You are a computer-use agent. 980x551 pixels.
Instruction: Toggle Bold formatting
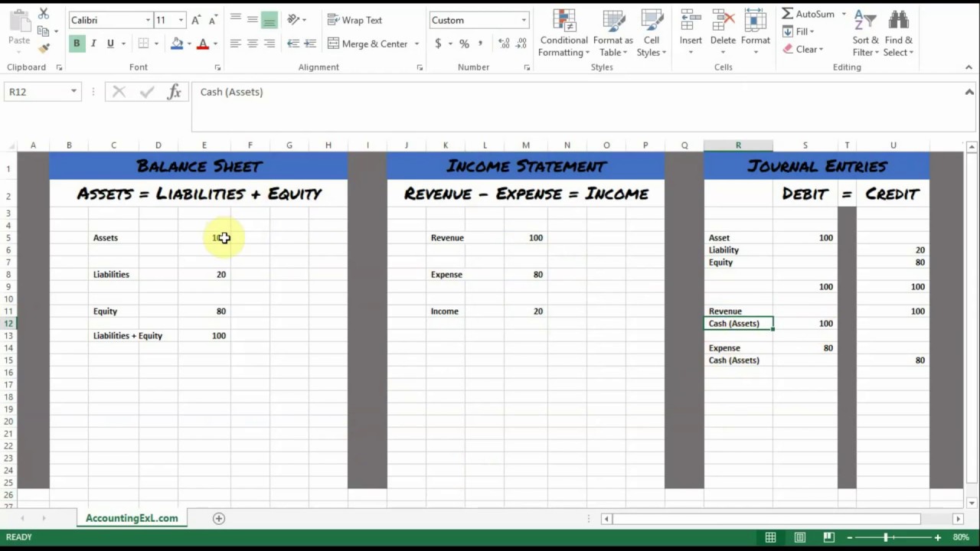coord(77,44)
